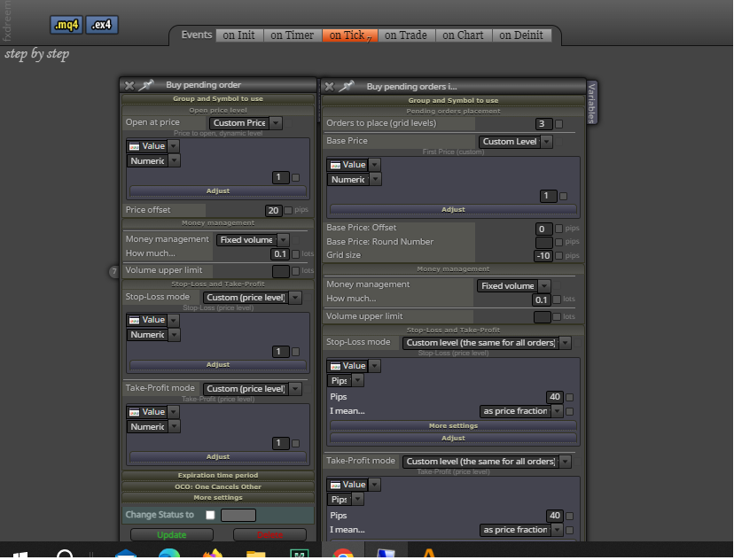Viewport: 734px width, 560px height.
Task: Expand the OCO: One Cancels Other section
Action: [218, 487]
